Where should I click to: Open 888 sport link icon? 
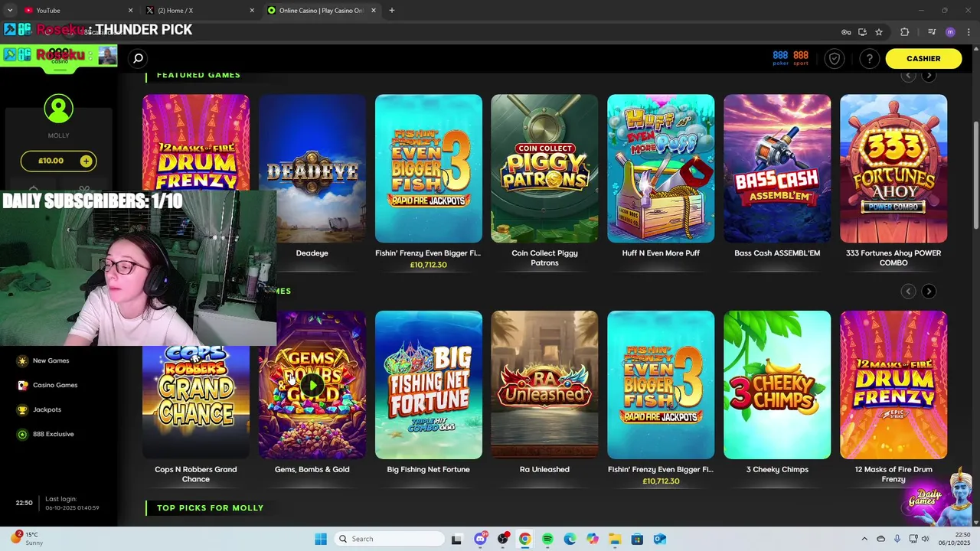click(x=801, y=58)
